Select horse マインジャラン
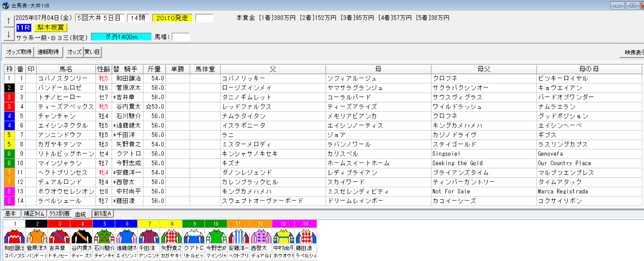Image resolution: width=644 pixels, height=261 pixels. [x=60, y=163]
